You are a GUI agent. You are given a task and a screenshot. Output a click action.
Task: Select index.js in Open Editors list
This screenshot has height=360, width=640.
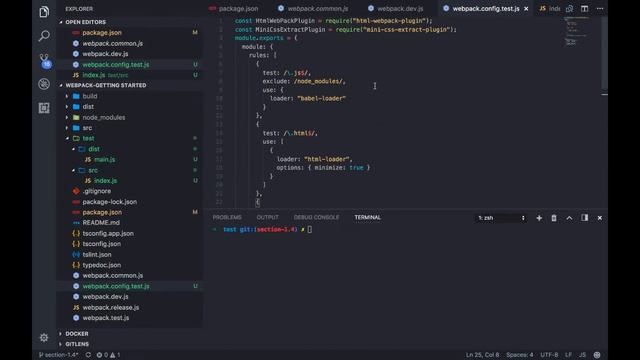click(94, 75)
